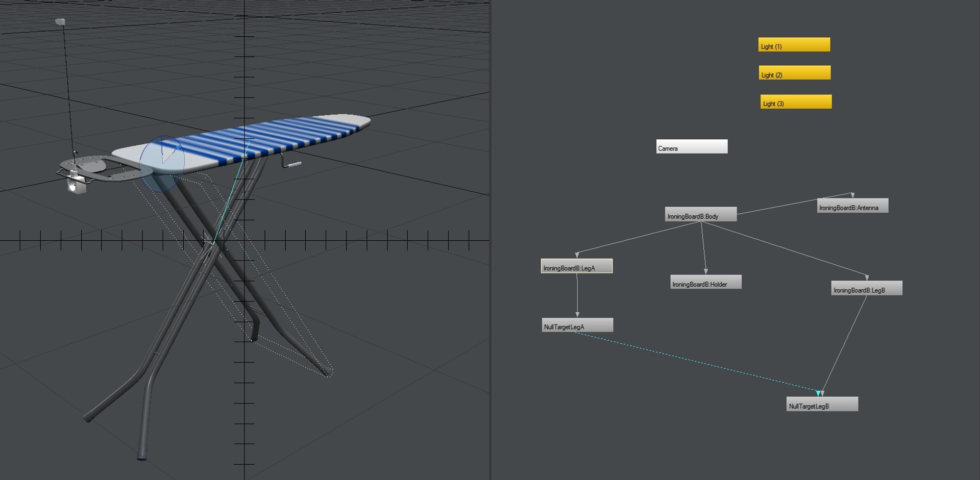Select the IroningBoardB:Body node
The image size is (980, 480).
[x=700, y=215]
